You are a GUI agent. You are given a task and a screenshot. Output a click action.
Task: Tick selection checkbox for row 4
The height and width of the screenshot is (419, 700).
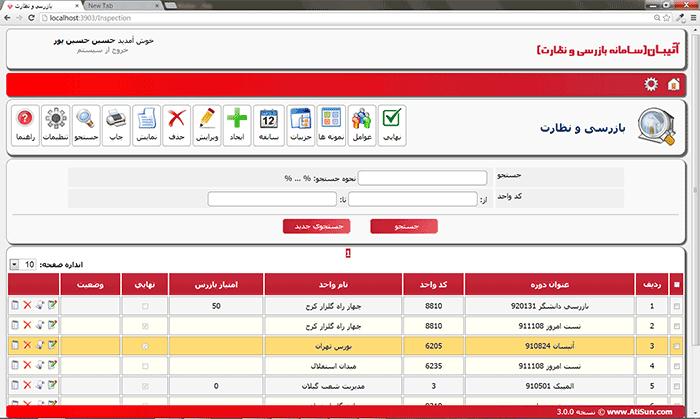677,366
